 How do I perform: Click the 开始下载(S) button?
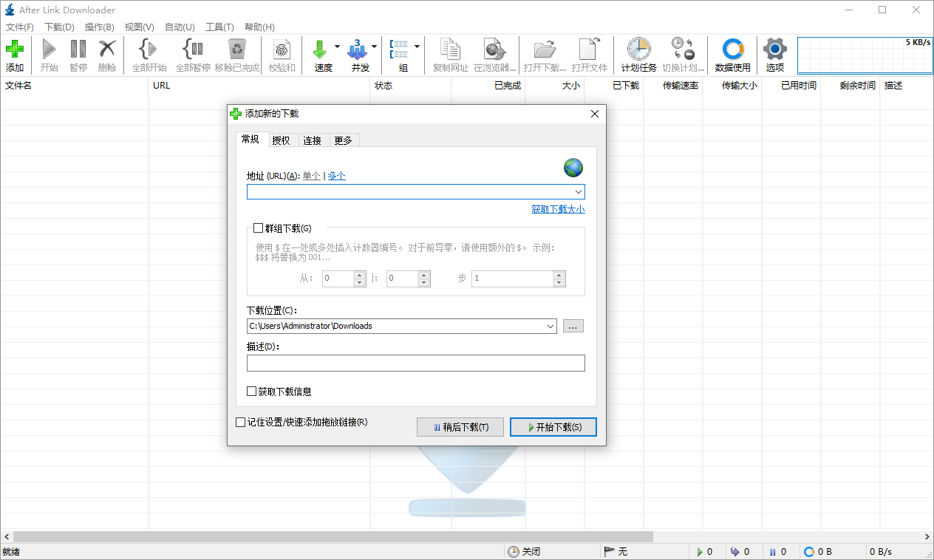(x=553, y=427)
